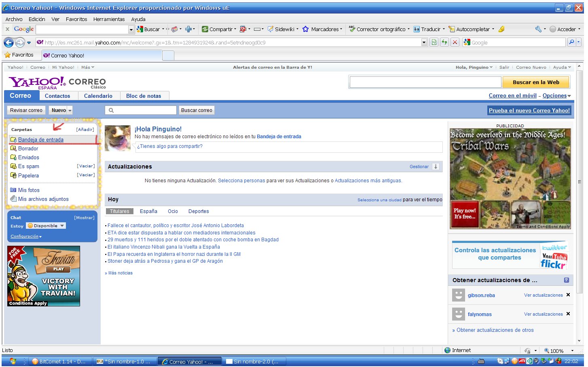
Task: Click the Gmail envelope icon in Google toolbar
Action: coord(174,29)
